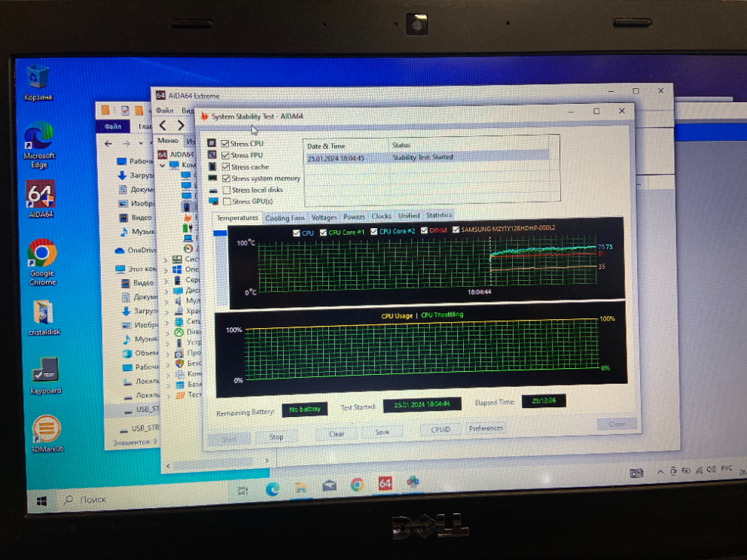Open the Корзина recycle bin desktop icon
Image resolution: width=747 pixels, height=560 pixels.
tap(38, 82)
